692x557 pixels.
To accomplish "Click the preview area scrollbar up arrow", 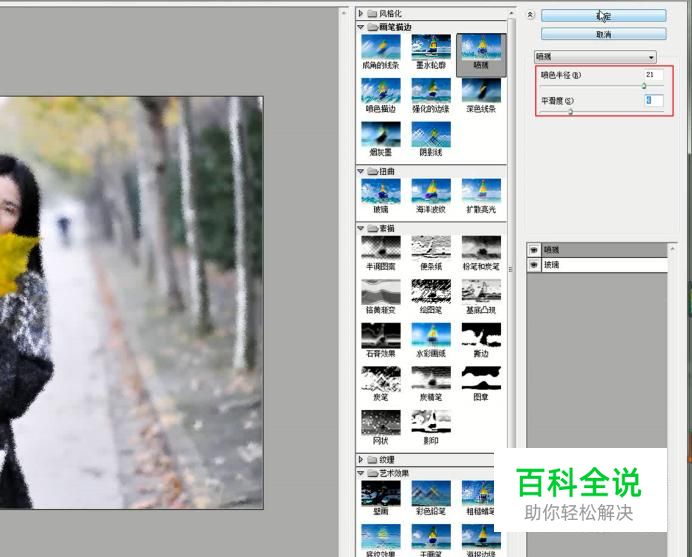I will tap(344, 13).
